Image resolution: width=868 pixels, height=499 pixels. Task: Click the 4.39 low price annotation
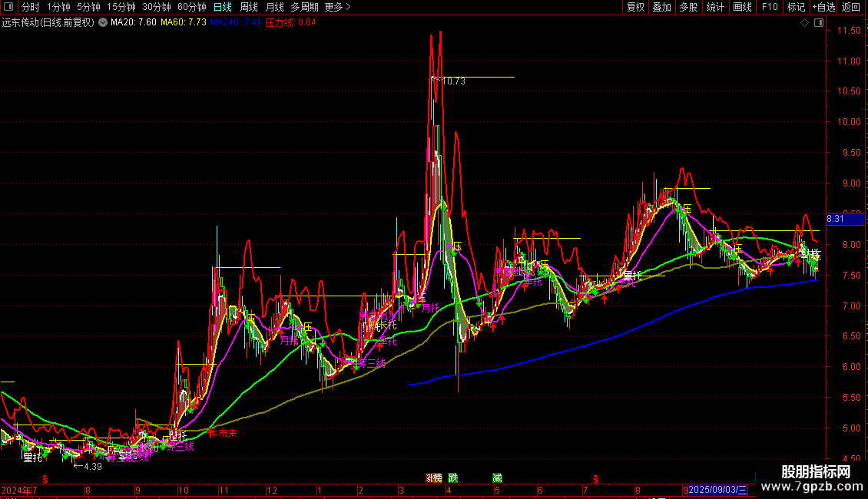(92, 466)
